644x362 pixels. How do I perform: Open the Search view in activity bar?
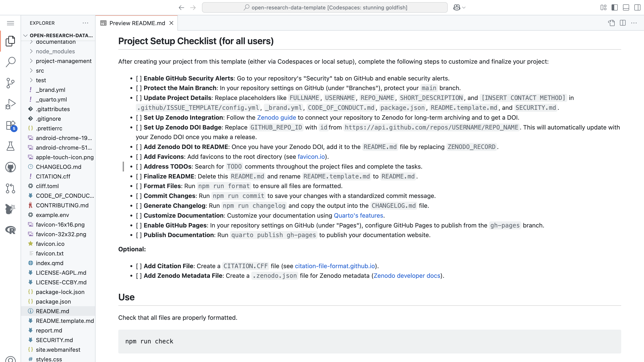pos(11,62)
